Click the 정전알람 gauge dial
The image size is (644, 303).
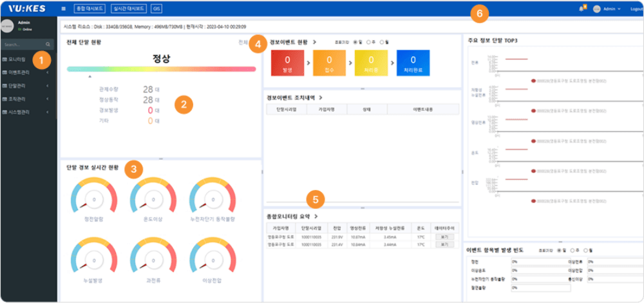(x=93, y=197)
